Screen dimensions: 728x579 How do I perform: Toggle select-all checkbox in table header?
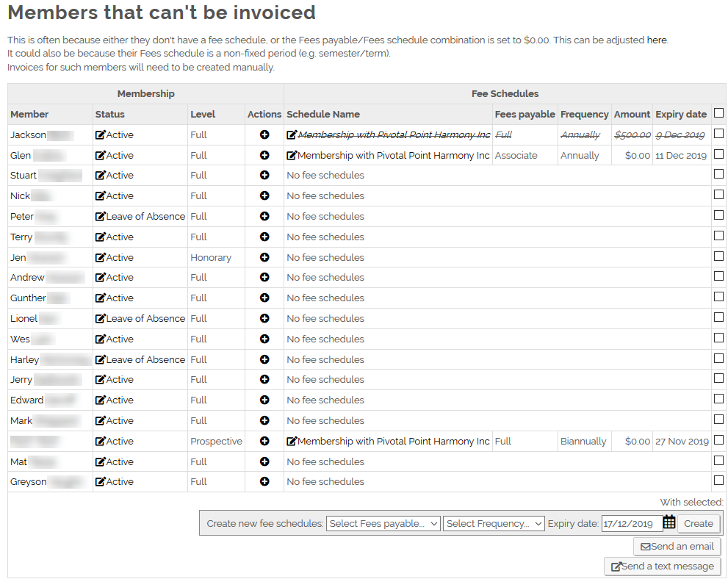(718, 113)
